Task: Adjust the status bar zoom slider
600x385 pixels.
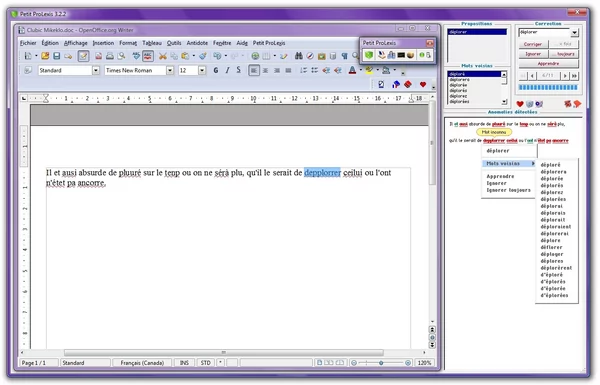Action: pos(381,362)
